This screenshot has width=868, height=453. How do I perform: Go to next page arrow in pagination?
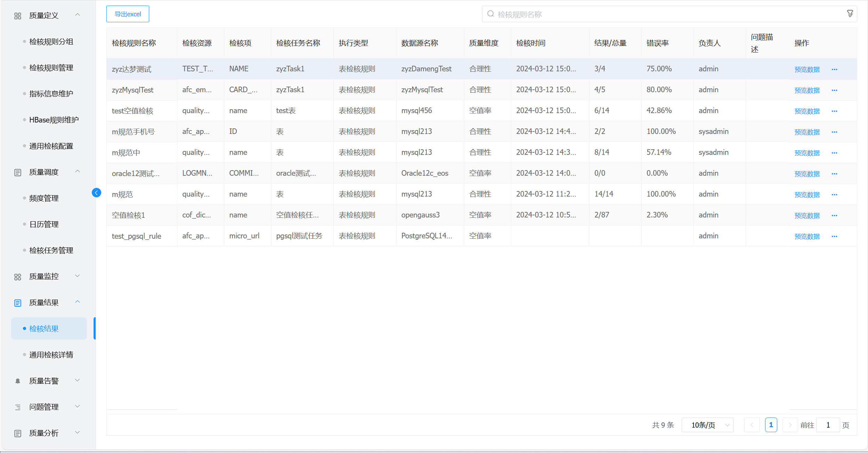[790, 425]
